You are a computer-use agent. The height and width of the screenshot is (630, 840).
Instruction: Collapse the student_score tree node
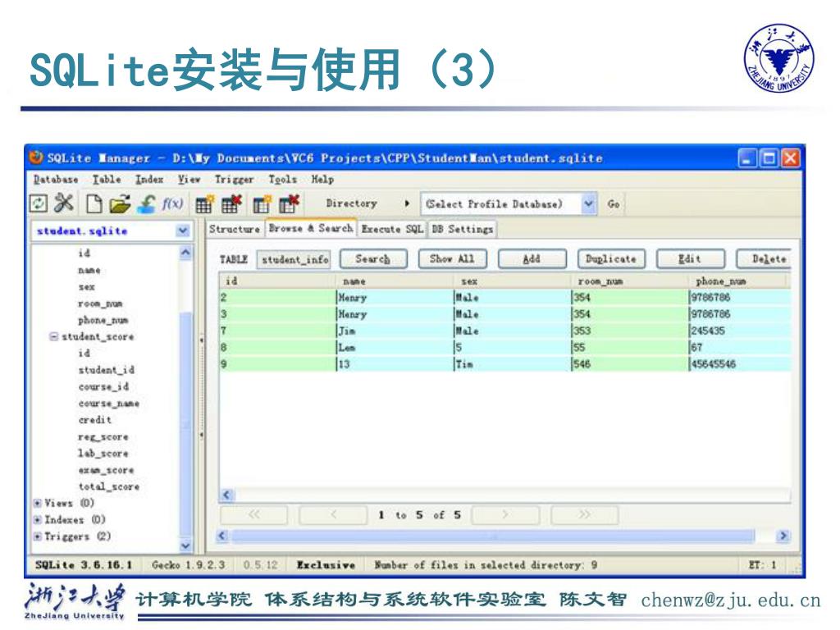(x=53, y=336)
